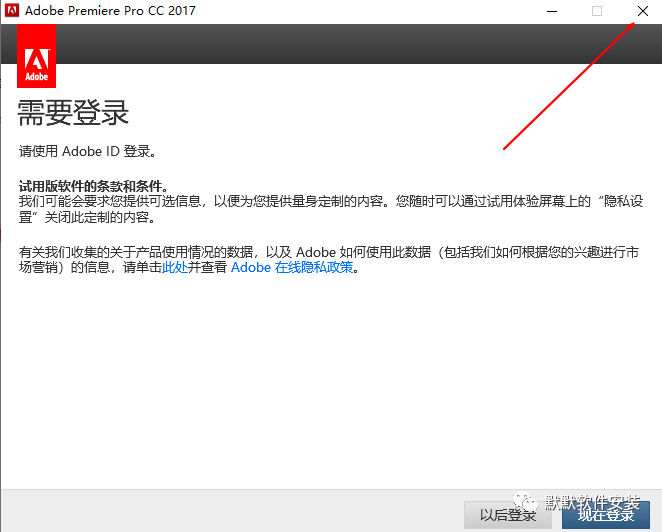Click the empty grey bottom button bar
Image resolution: width=662 pixels, height=532 pixels.
[230, 512]
